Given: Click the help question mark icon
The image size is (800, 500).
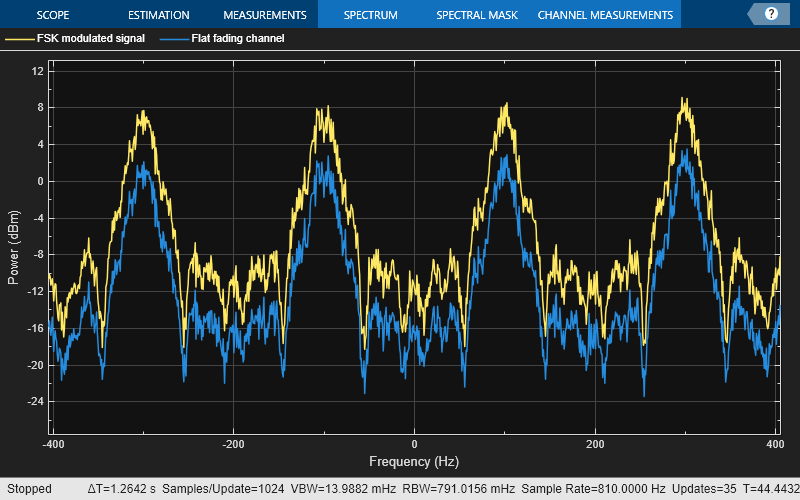Looking at the screenshot, I should [x=771, y=14].
